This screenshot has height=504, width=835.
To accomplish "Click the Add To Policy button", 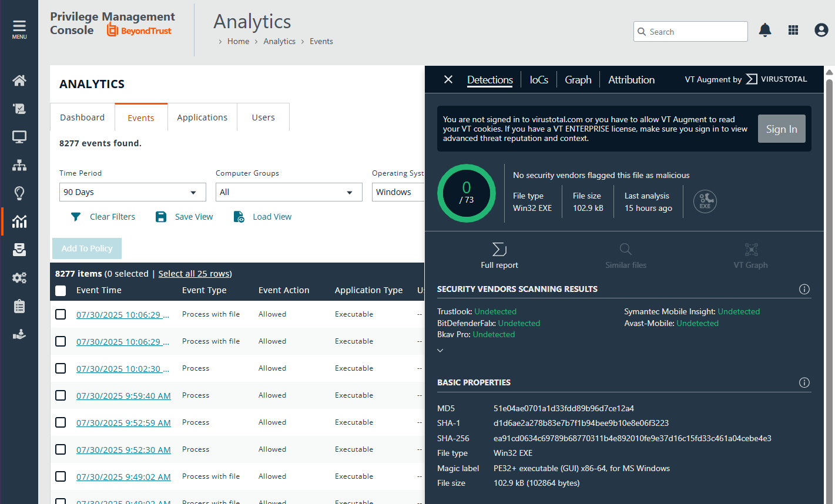I will (x=87, y=248).
